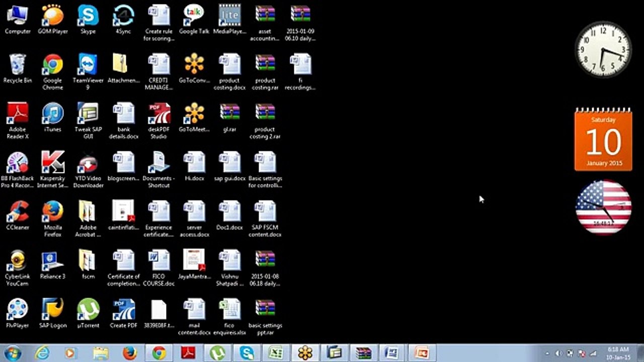
Task: Open the Tweak SAP GUI shortcut
Action: click(x=88, y=121)
